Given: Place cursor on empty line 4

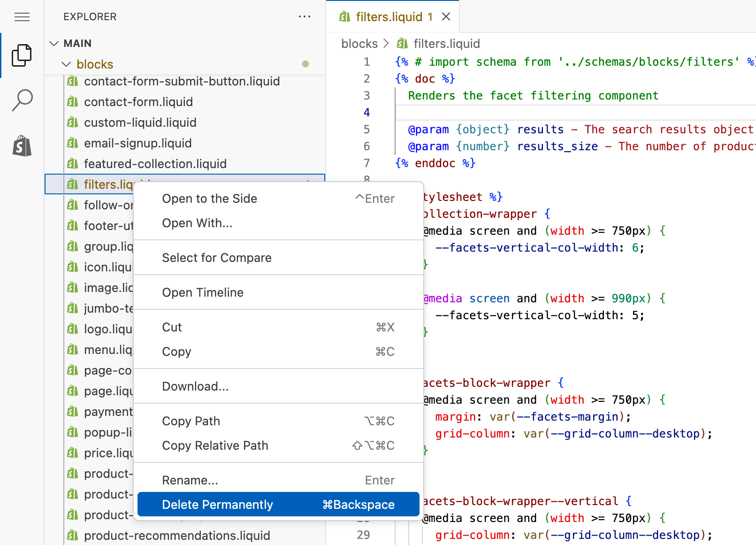Looking at the screenshot, I should pos(575,113).
